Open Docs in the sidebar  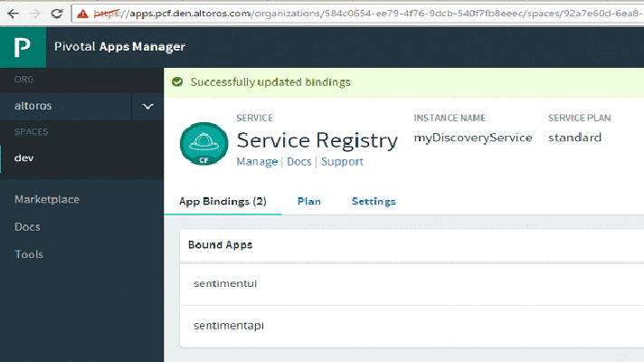(27, 227)
